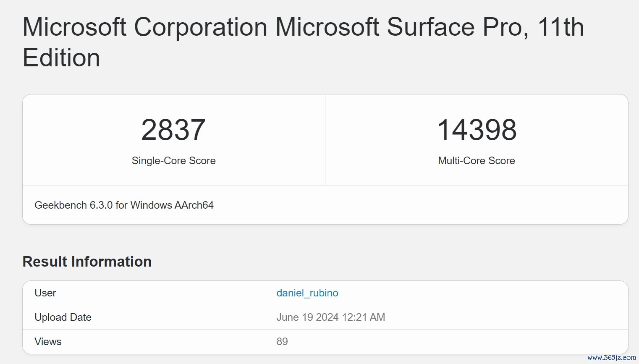Click the "June 19 2024" date value
Screen dimensions: 639x364
(x=307, y=317)
